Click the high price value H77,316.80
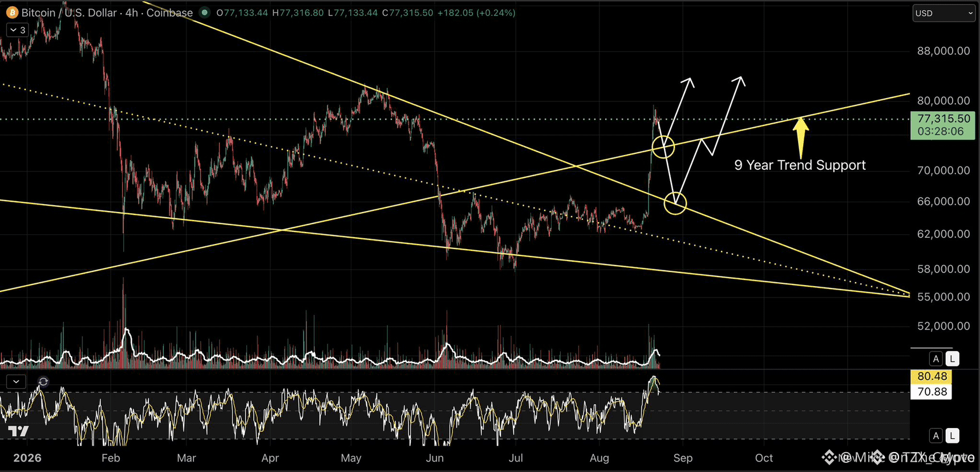 tap(298, 13)
